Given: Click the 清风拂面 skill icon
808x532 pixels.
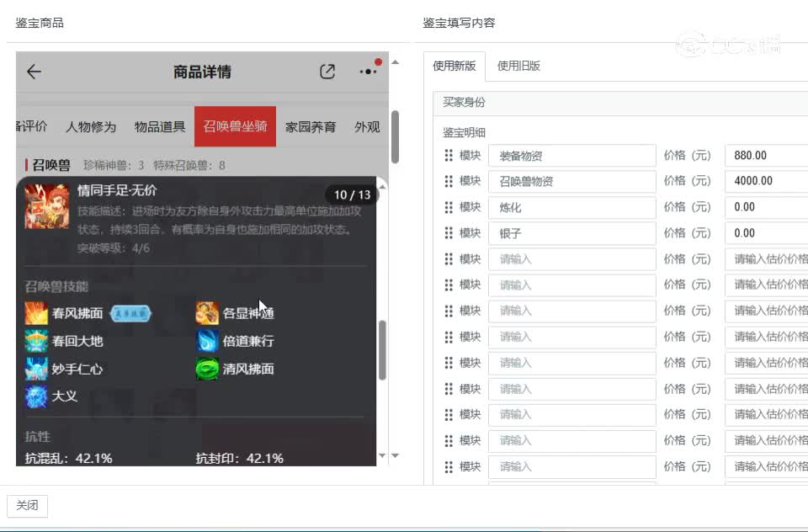Looking at the screenshot, I should (x=207, y=369).
